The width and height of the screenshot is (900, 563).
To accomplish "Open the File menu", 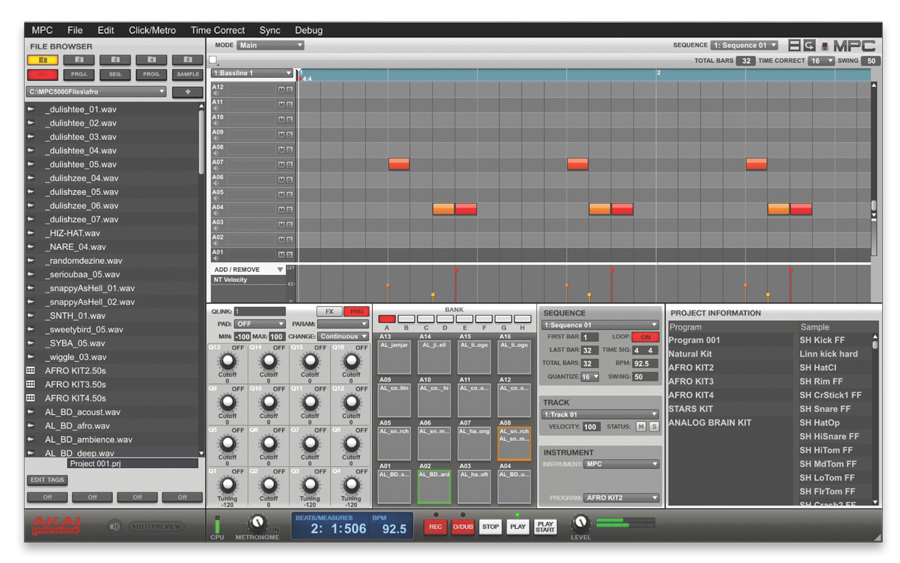I will (75, 30).
